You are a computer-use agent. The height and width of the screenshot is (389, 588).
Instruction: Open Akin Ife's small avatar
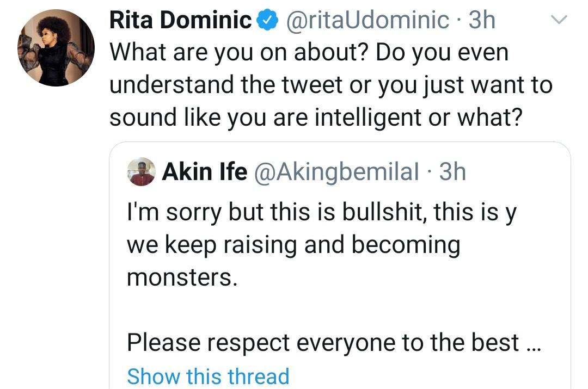coord(142,172)
